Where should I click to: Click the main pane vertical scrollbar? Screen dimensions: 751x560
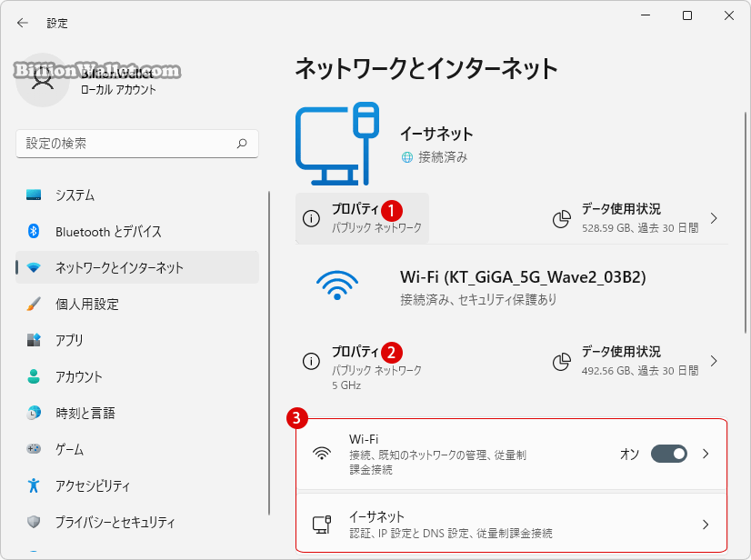(746, 223)
